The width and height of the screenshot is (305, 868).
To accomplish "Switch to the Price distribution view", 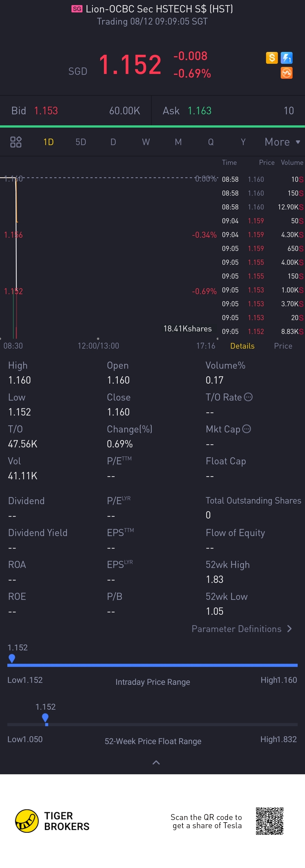I will point(283,346).
